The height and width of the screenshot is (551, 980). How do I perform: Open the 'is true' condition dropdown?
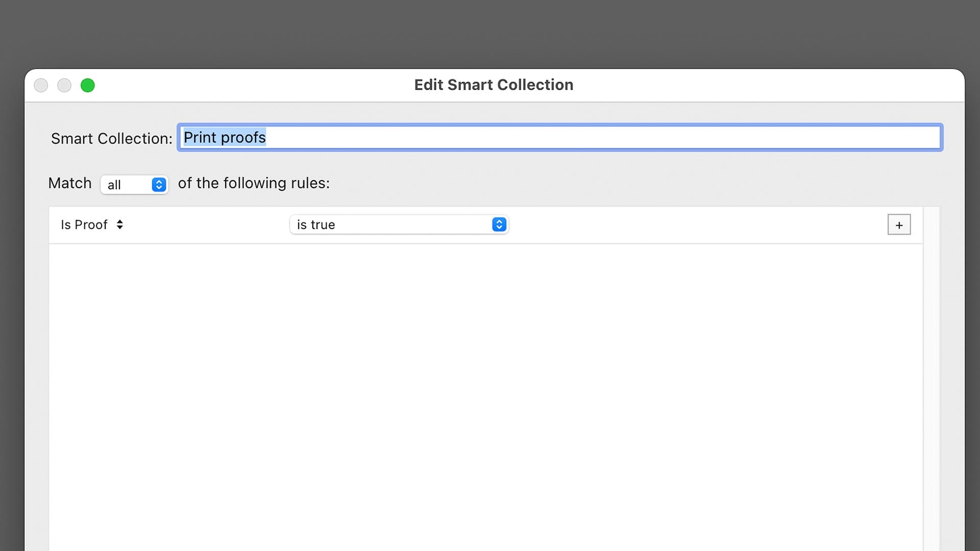tap(393, 224)
